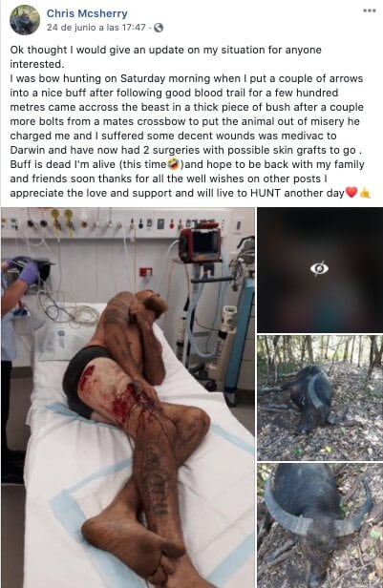The height and width of the screenshot is (588, 383).
Task: Open the post timestamp 24 de junio
Action: pyautogui.click(x=96, y=28)
